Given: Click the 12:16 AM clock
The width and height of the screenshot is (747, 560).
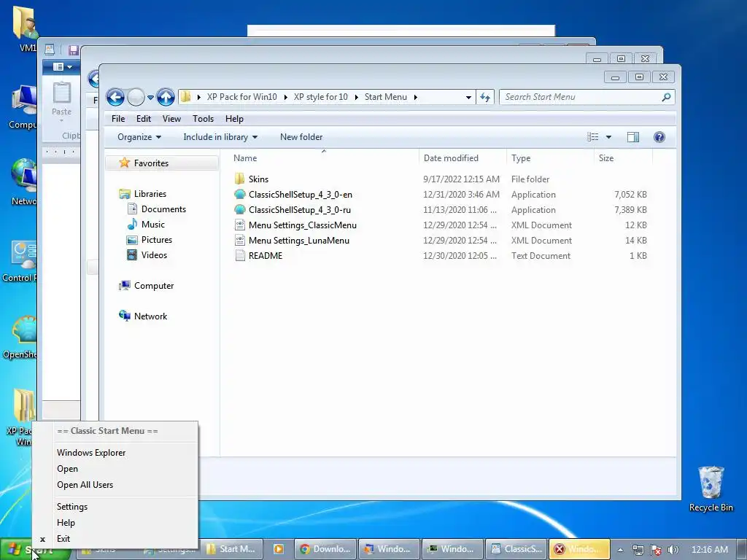Looking at the screenshot, I should coord(709,550).
